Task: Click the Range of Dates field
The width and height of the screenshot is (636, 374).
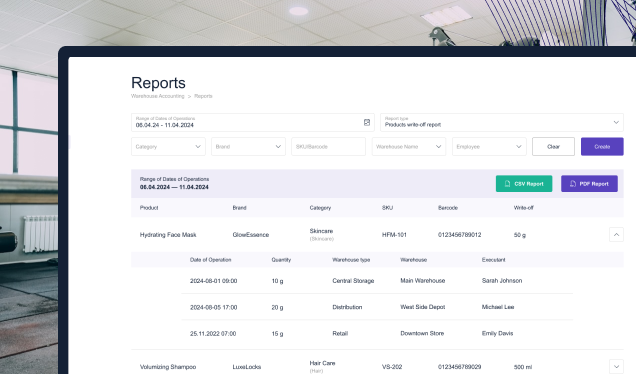Action: (x=253, y=123)
